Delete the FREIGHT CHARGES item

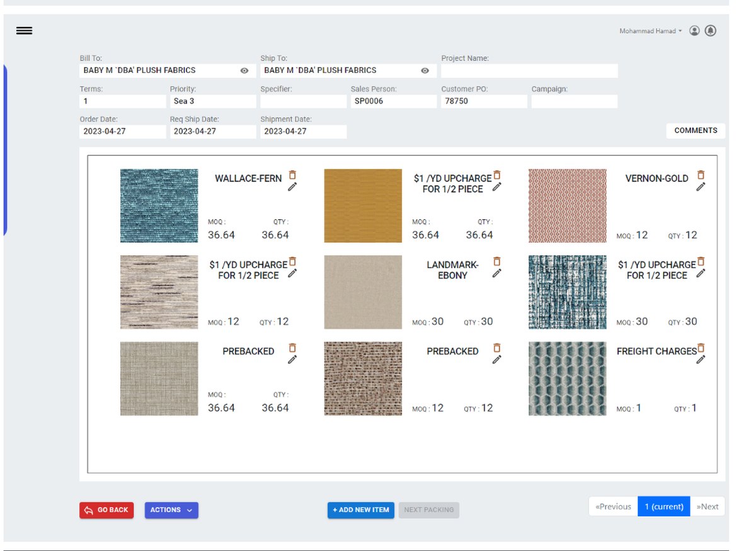pos(701,348)
